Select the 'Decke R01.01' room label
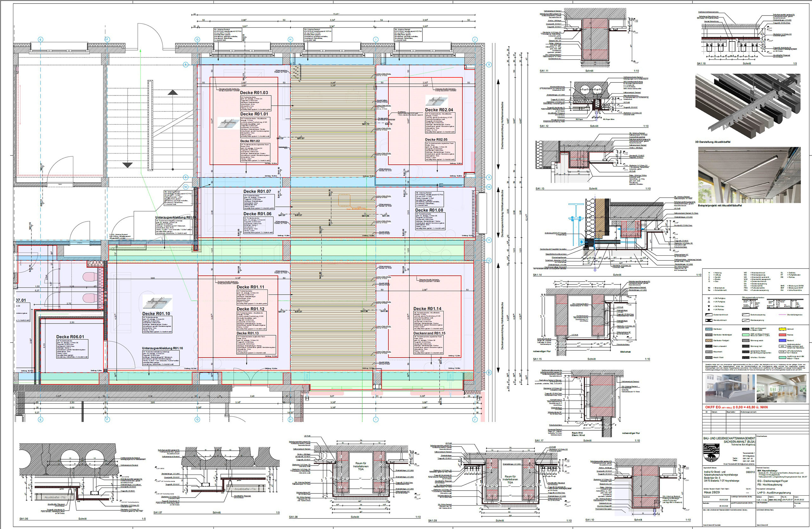Image resolution: width=812 pixels, height=529 pixels. click(254, 114)
